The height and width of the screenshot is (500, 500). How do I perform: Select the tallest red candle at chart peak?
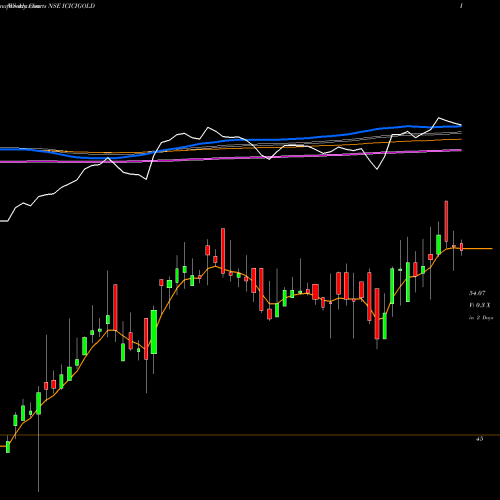pyautogui.click(x=446, y=221)
